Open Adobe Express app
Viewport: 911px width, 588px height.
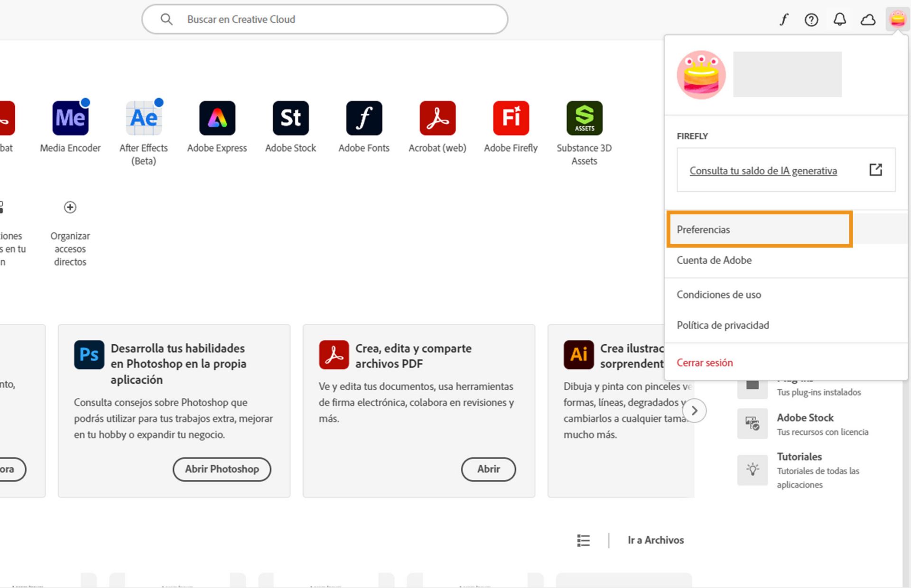point(217,118)
